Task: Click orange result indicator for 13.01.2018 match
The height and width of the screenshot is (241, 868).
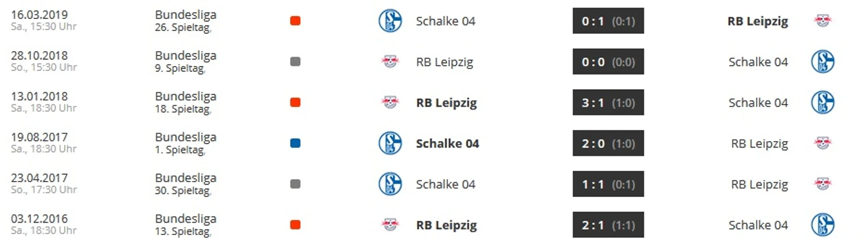Action: (295, 102)
